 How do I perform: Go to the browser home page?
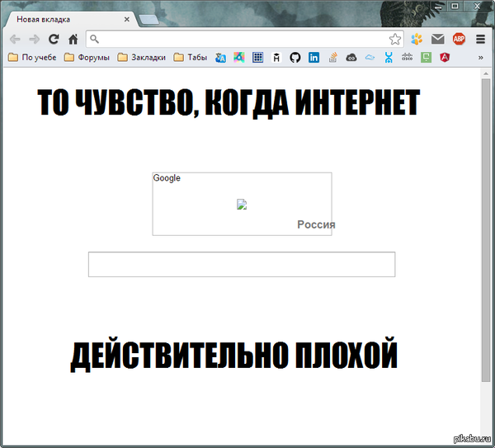coord(73,39)
